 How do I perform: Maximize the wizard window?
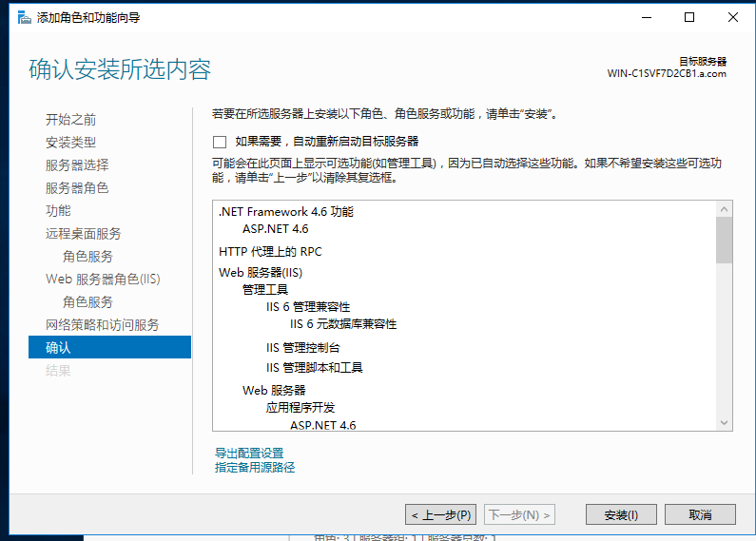point(689,18)
